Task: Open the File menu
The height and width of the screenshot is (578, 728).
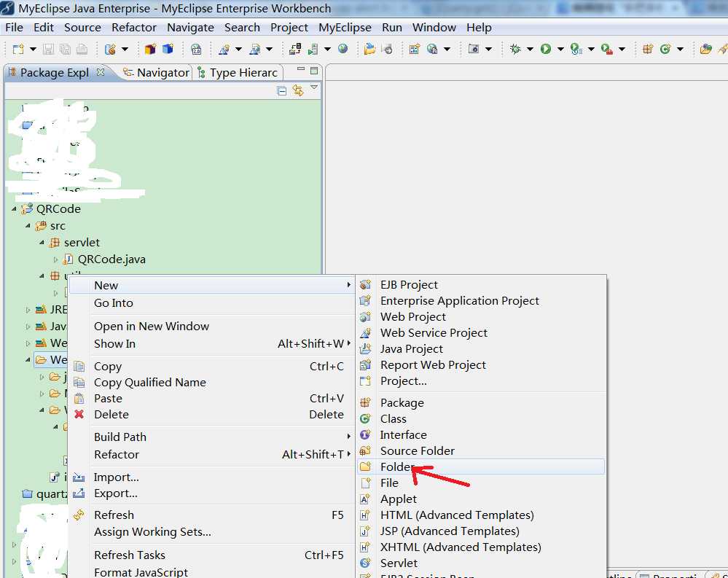Action: tap(14, 28)
